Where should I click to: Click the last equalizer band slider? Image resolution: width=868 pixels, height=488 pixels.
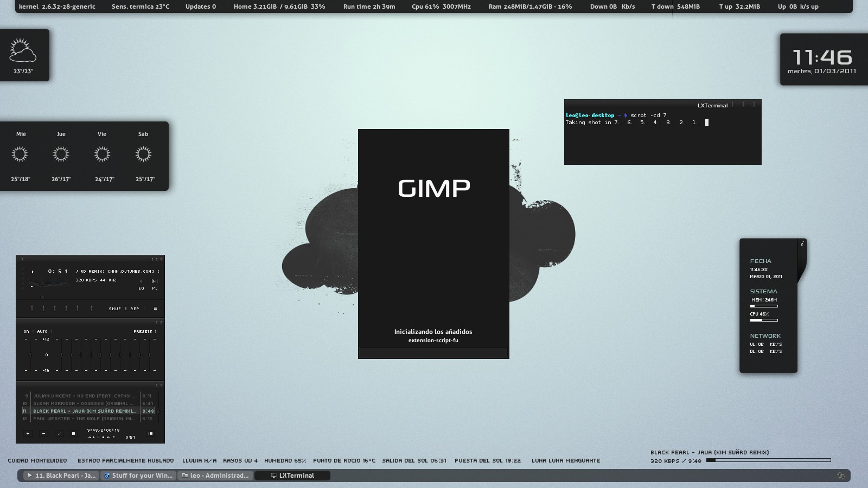click(x=149, y=355)
